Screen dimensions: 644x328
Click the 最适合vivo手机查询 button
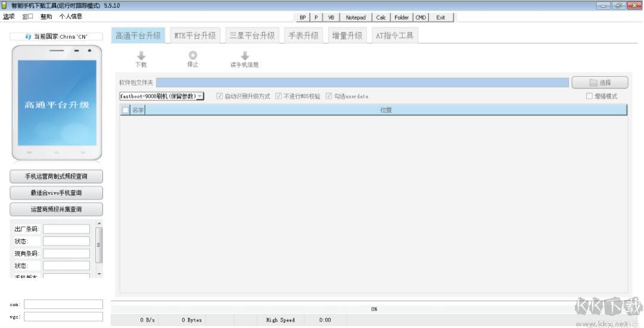tap(56, 193)
